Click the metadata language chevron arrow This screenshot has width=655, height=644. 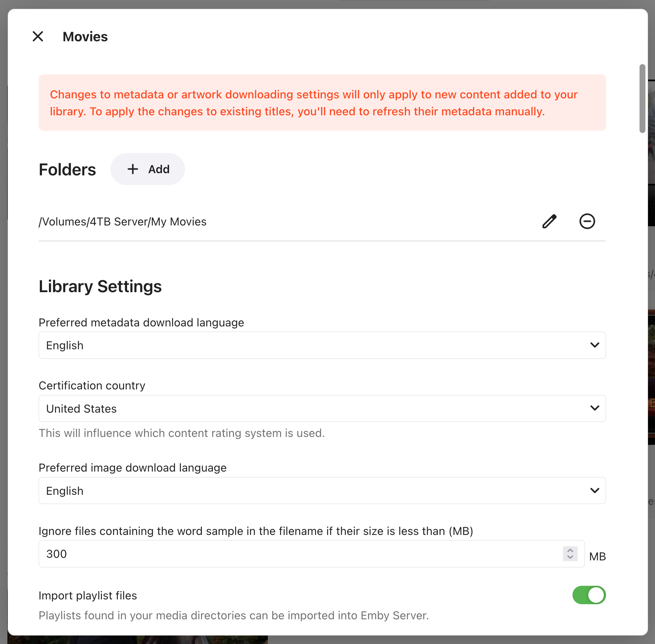pyautogui.click(x=595, y=345)
